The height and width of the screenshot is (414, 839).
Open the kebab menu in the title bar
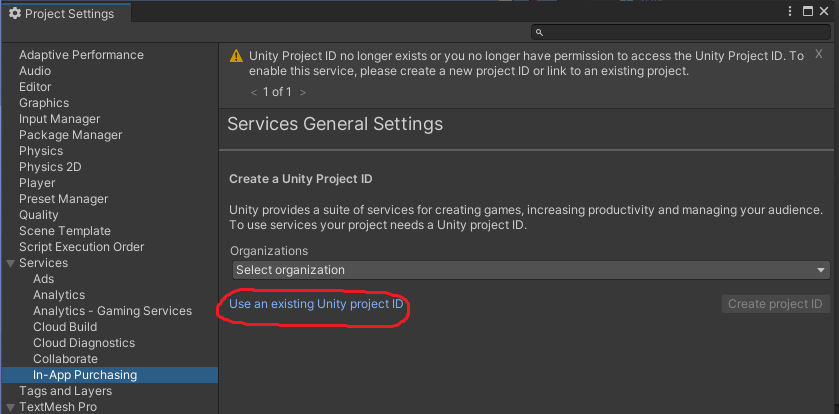point(790,11)
